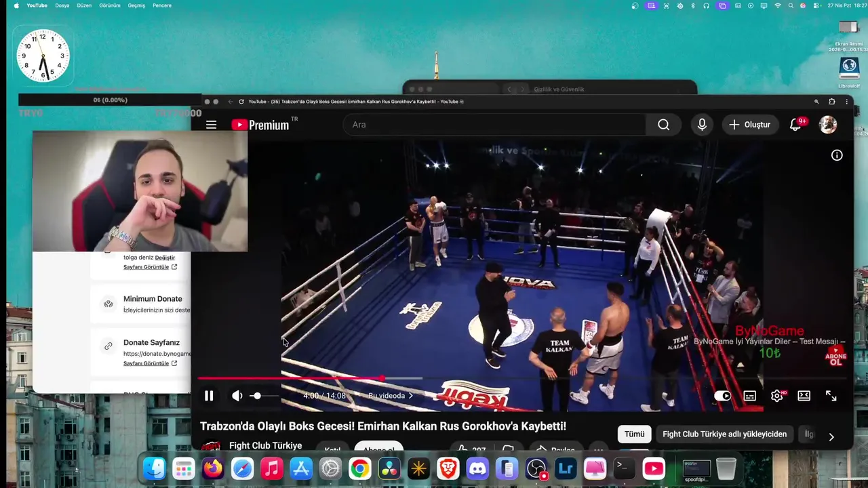Open the Geçmiş menu
Screen dimensions: 868x488
136,5
